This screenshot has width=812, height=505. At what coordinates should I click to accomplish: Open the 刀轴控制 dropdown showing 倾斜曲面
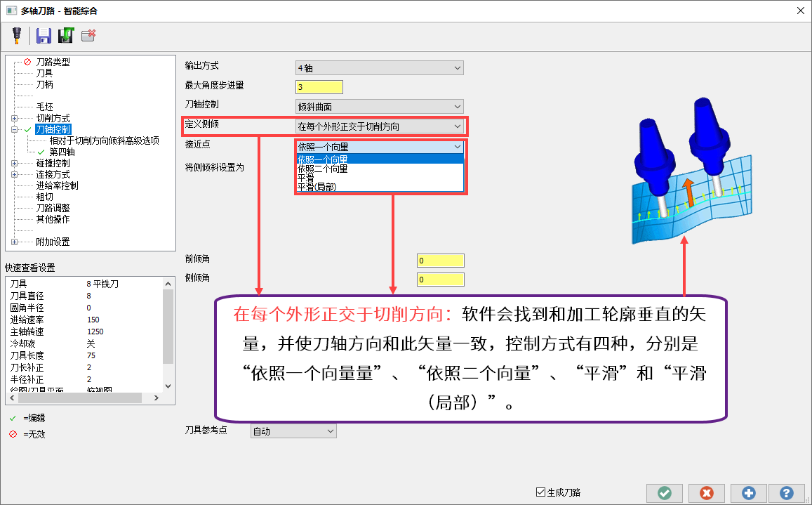[x=379, y=106]
